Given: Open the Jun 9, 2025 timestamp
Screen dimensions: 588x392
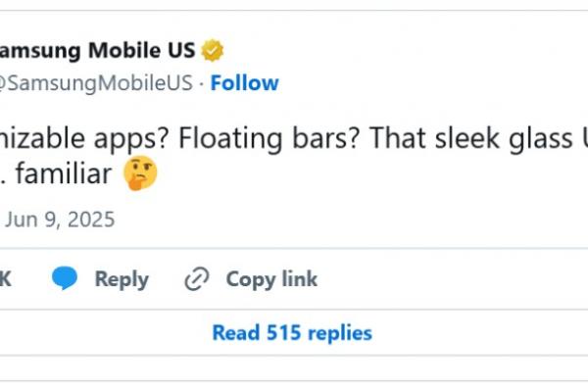Looking at the screenshot, I should tap(60, 220).
